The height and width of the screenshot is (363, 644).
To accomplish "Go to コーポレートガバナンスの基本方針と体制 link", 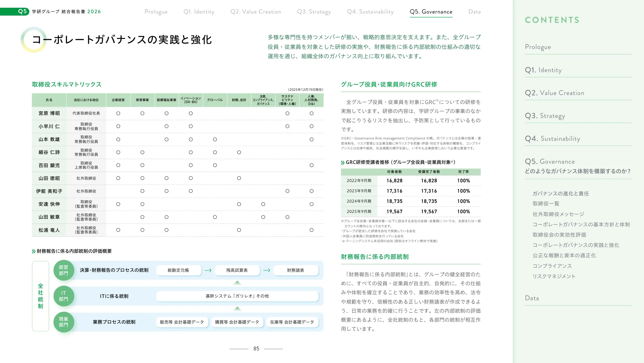I will (x=581, y=224).
